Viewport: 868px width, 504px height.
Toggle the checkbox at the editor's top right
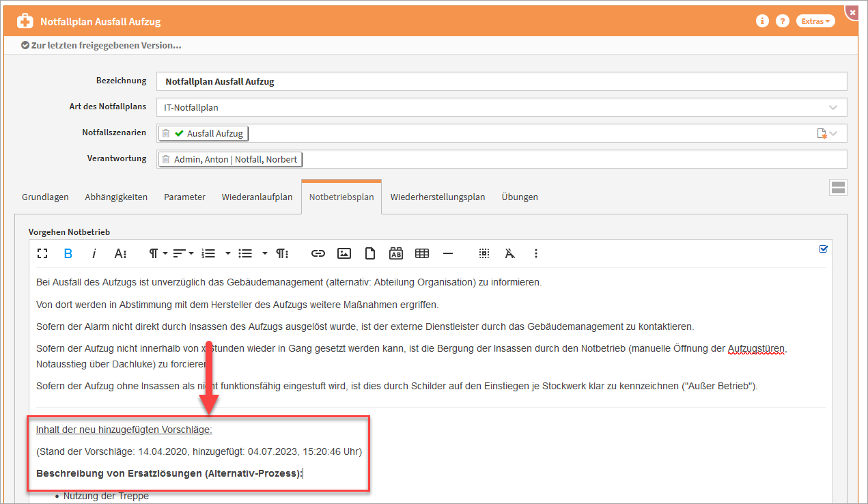(x=823, y=249)
